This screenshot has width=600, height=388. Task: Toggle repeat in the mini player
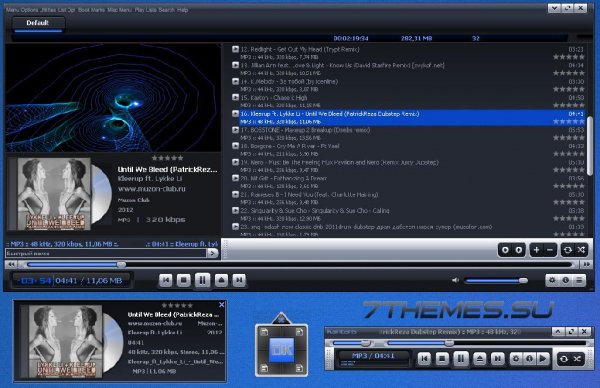click(564, 359)
